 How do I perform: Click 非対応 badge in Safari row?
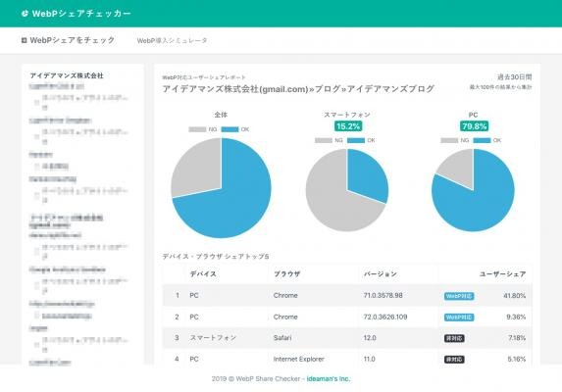pyautogui.click(x=454, y=338)
